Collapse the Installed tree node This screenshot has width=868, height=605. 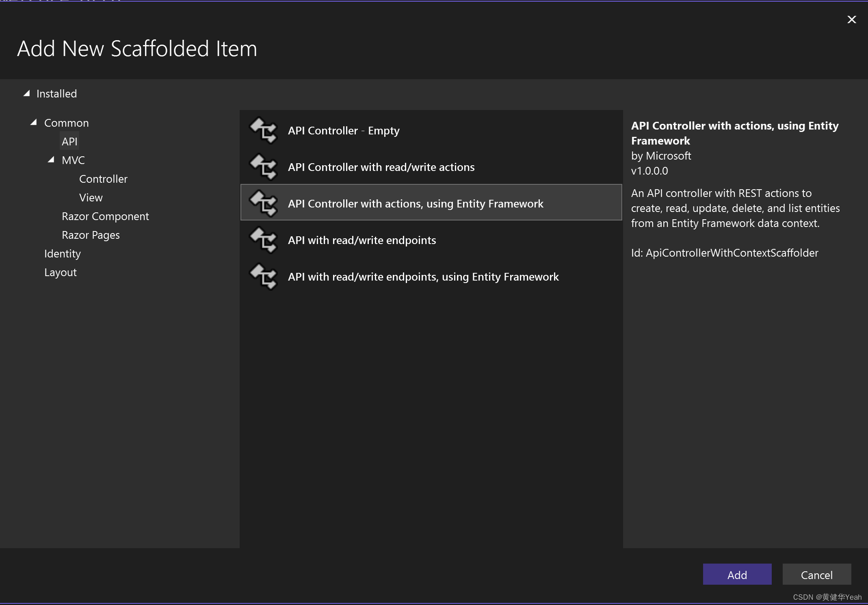tap(27, 93)
